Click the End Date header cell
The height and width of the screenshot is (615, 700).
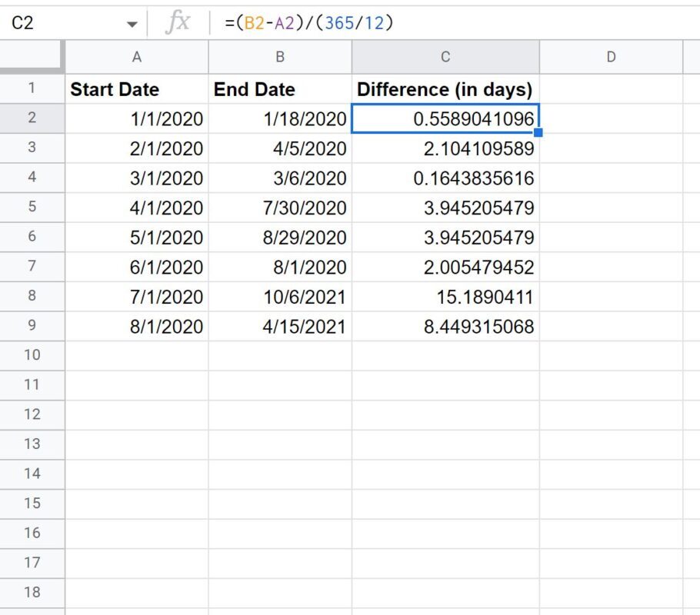[x=280, y=89]
